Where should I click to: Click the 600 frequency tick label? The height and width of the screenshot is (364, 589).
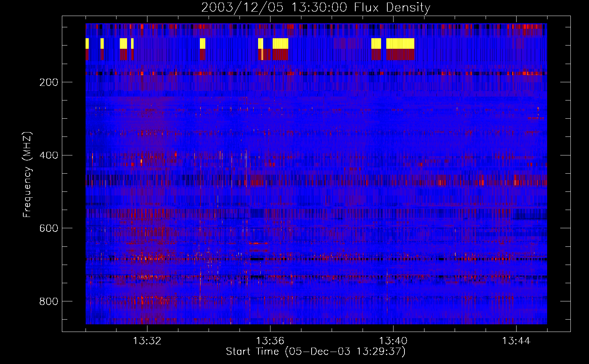point(49,228)
